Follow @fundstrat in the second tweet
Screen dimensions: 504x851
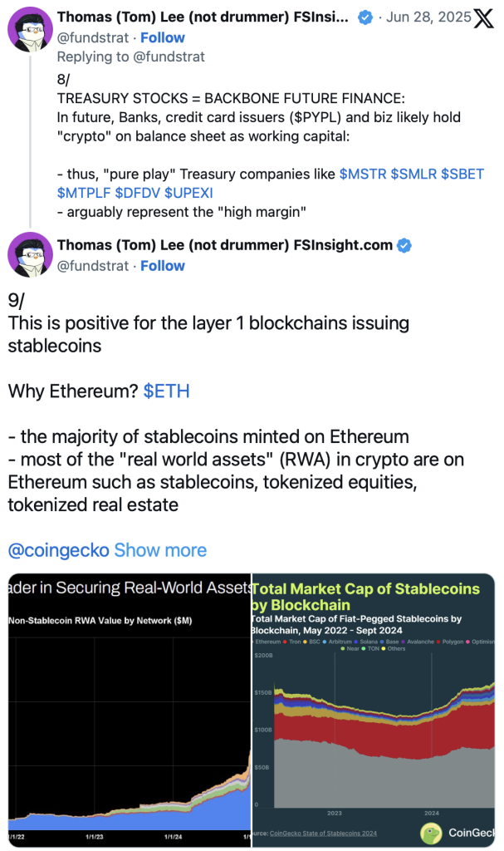(x=162, y=266)
